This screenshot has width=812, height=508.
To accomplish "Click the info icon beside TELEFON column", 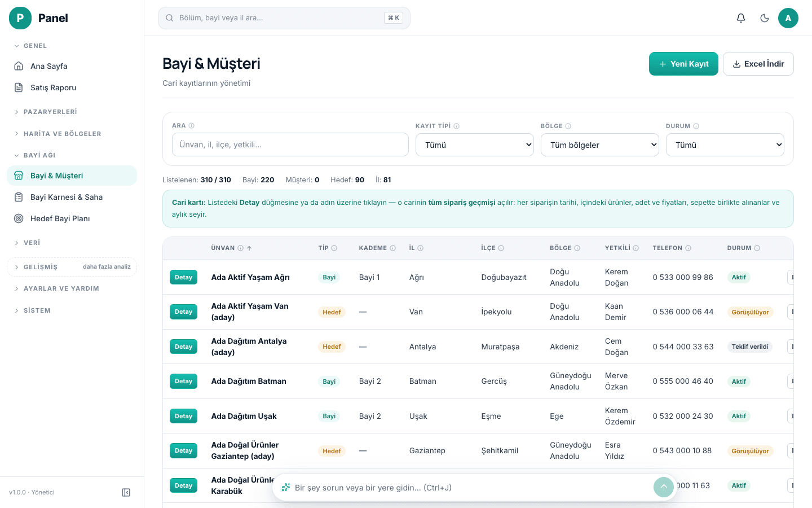I will point(689,248).
